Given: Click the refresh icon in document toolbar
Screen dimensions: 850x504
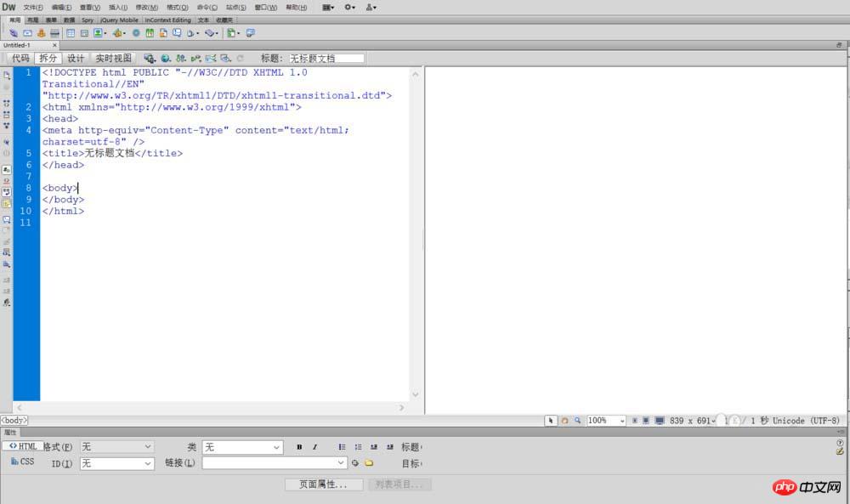Looking at the screenshot, I should tap(240, 59).
